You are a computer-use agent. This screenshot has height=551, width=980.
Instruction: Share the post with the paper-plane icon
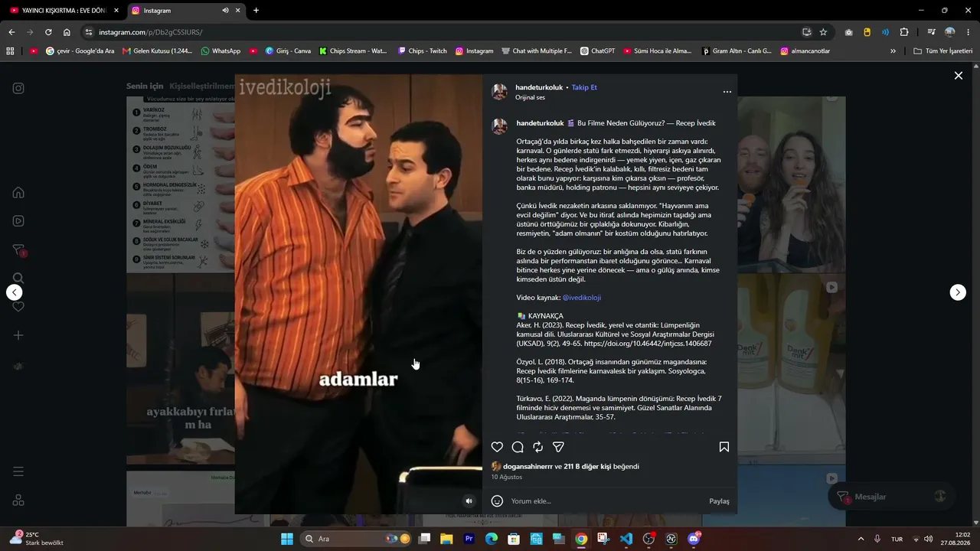(558, 447)
